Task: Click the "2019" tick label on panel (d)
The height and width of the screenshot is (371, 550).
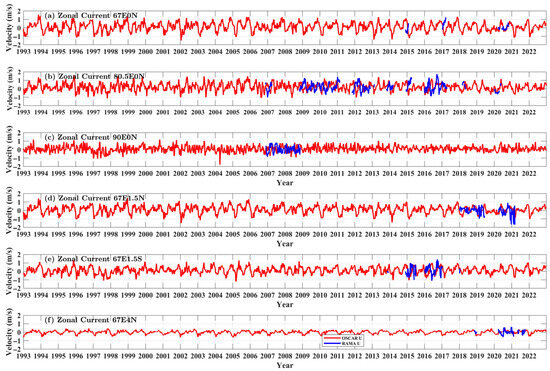Action: click(477, 234)
